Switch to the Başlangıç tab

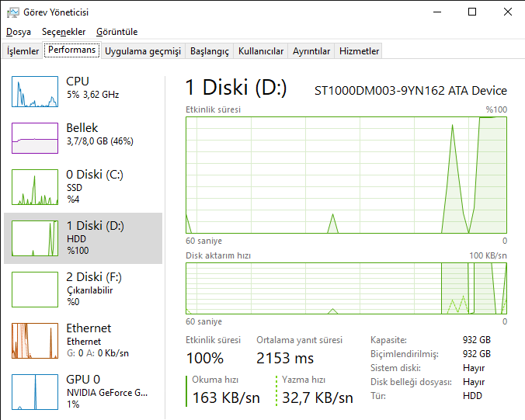tap(210, 51)
